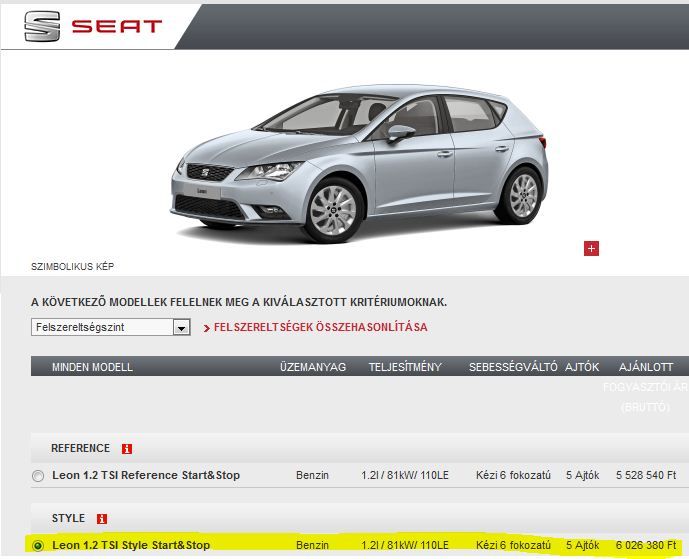The image size is (689, 559).
Task: Click the SEAT logo
Action: pyautogui.click(x=93, y=26)
